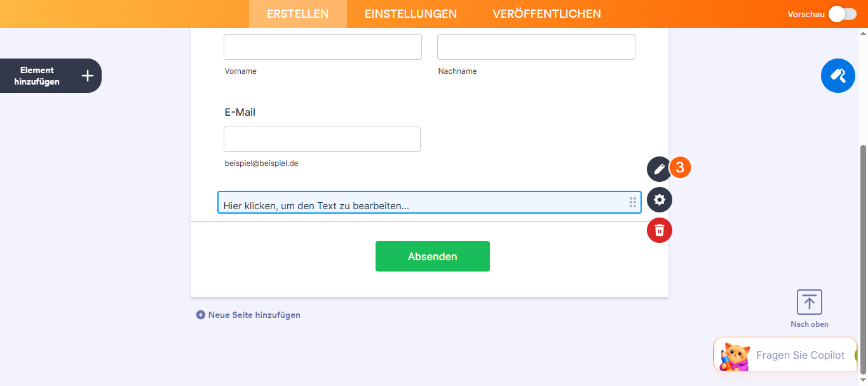This screenshot has width=868, height=386.
Task: Click the Vorname sublabel
Action: [x=241, y=71]
